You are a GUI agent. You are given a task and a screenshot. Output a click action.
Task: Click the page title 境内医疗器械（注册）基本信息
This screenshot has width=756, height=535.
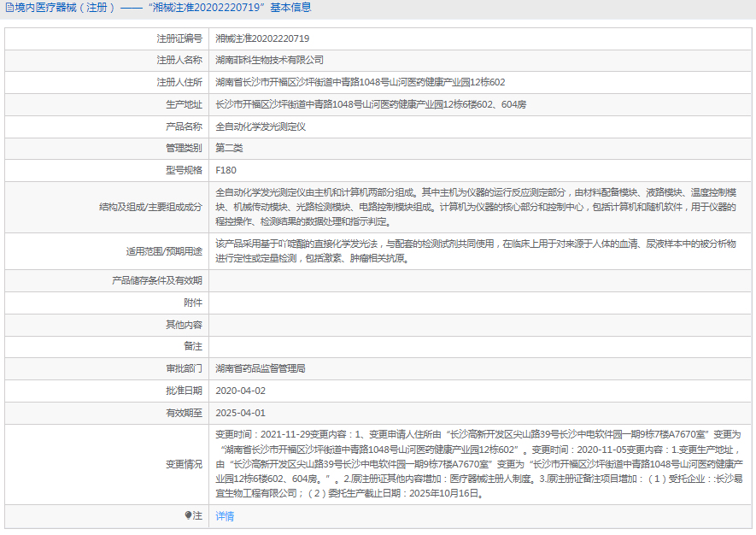pos(163,8)
